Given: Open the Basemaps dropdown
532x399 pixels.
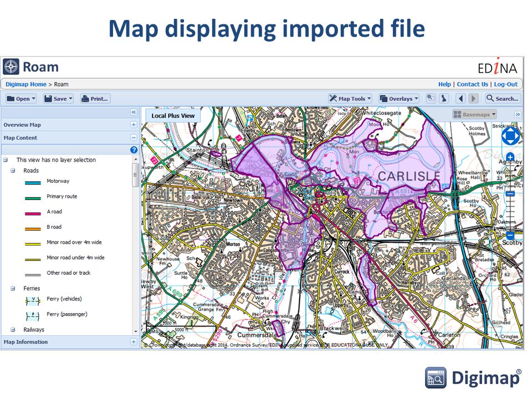Looking at the screenshot, I should pyautogui.click(x=475, y=114).
